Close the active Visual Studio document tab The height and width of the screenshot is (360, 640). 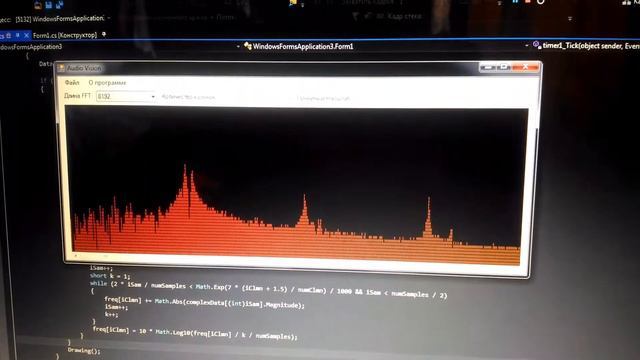coord(26,36)
